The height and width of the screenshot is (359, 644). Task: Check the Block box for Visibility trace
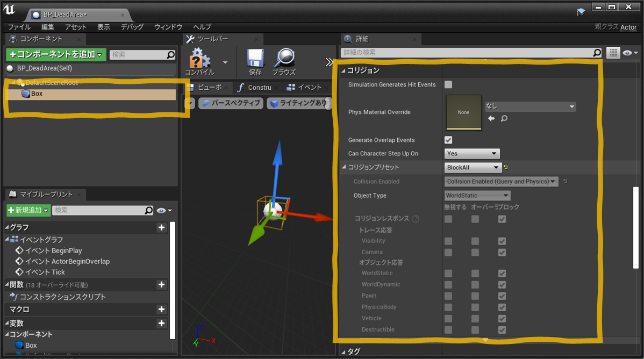tap(502, 241)
